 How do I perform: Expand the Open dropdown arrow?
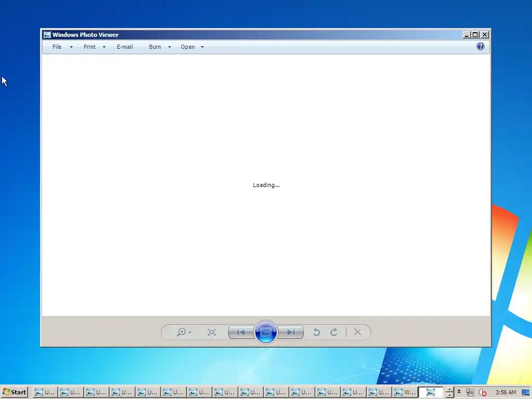(202, 47)
